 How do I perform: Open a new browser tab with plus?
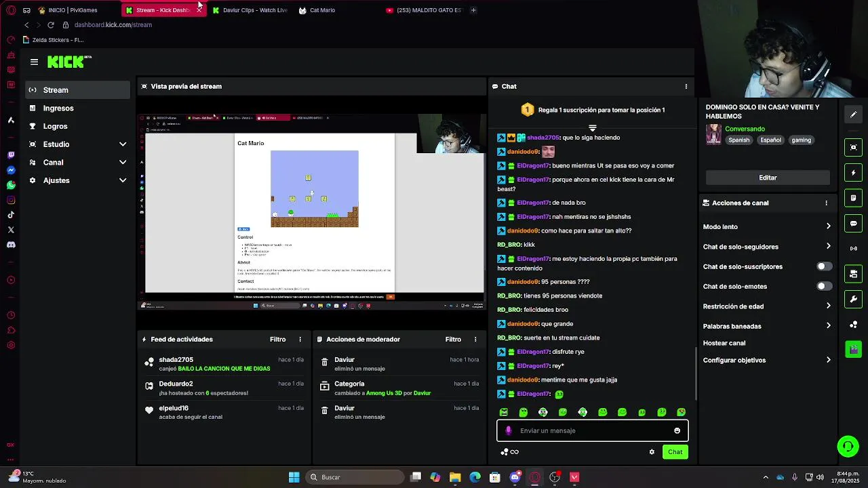pos(473,10)
